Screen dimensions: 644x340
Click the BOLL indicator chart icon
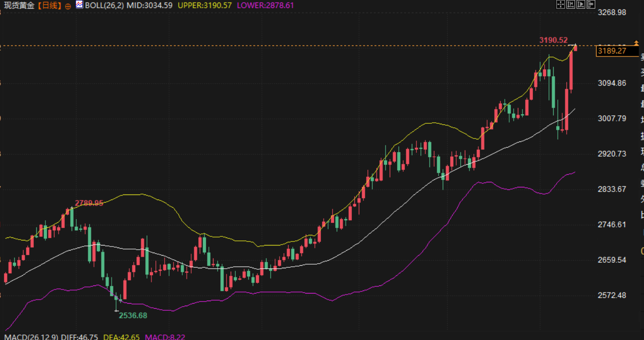point(80,5)
